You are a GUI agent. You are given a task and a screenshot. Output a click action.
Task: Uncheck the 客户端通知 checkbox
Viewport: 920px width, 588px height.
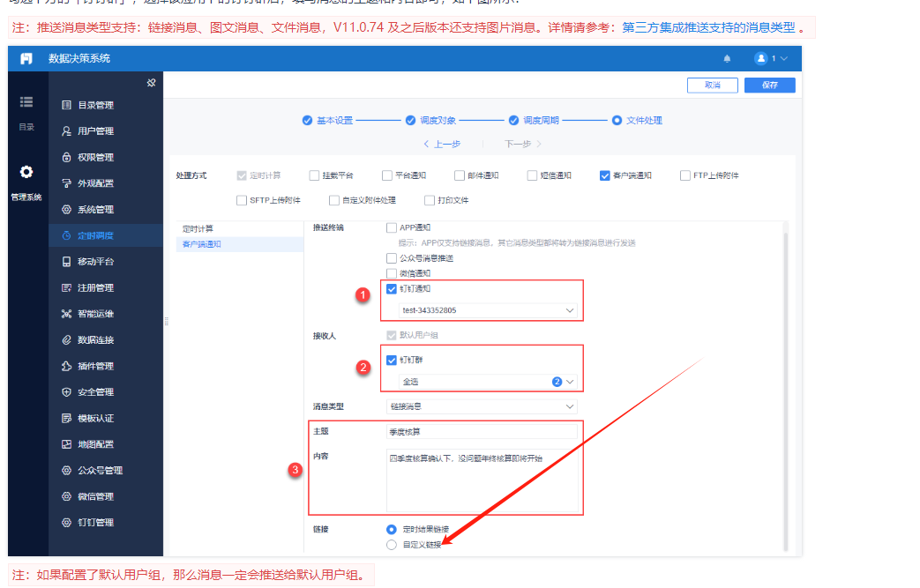coord(605,175)
